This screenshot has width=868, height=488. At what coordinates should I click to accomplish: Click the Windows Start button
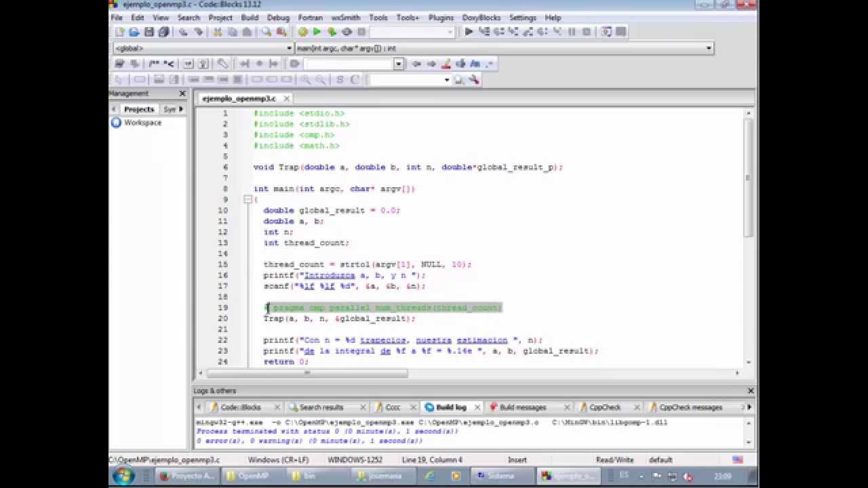(123, 476)
